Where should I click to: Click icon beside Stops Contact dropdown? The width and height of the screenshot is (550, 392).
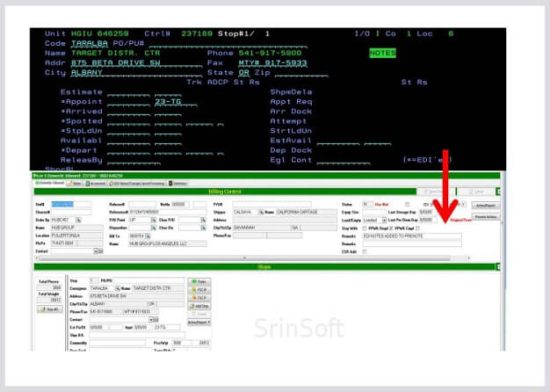point(156,320)
